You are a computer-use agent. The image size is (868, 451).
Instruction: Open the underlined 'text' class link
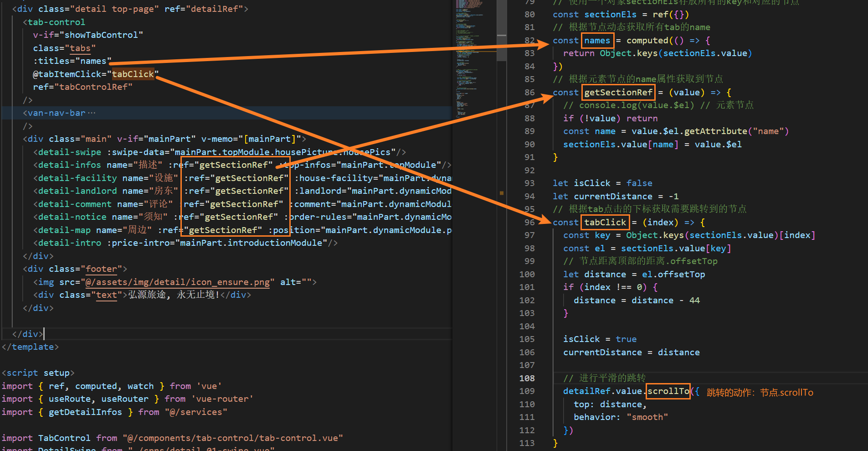pos(106,295)
